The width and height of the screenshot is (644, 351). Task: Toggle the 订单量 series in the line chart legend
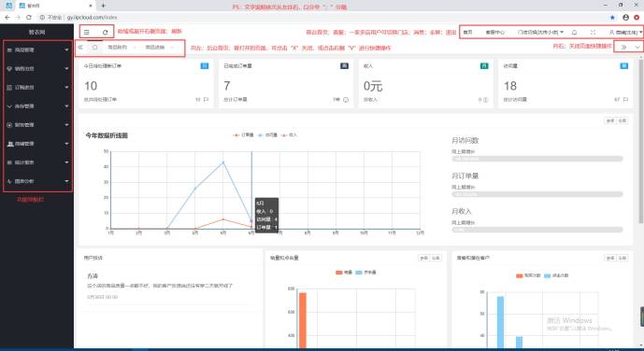coord(243,135)
